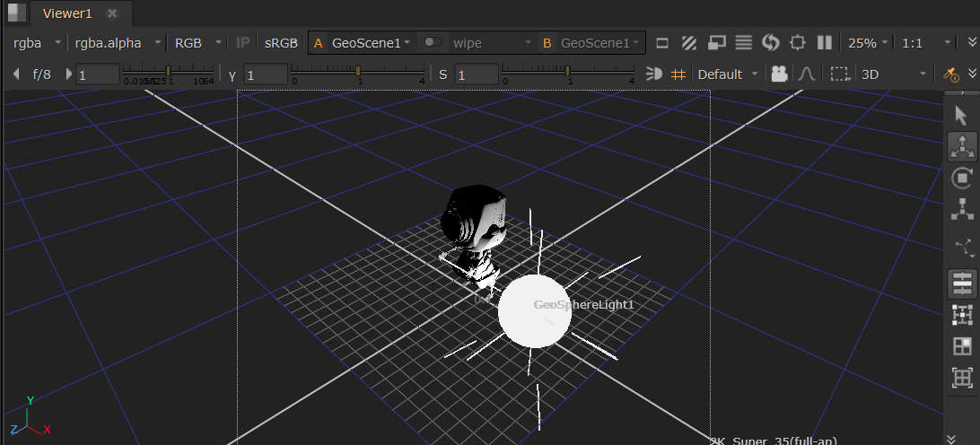This screenshot has width=980, height=445.
Task: Toggle the IP input process button
Action: coord(243,42)
